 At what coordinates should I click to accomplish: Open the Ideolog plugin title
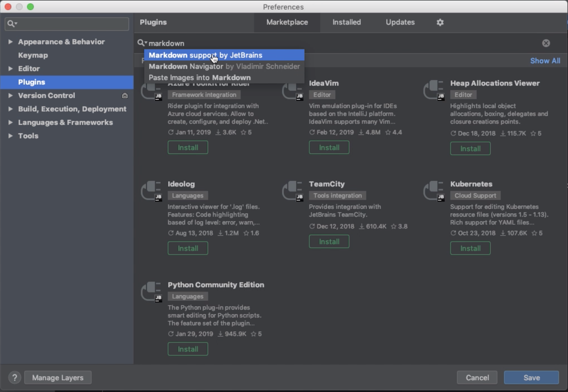(x=181, y=184)
